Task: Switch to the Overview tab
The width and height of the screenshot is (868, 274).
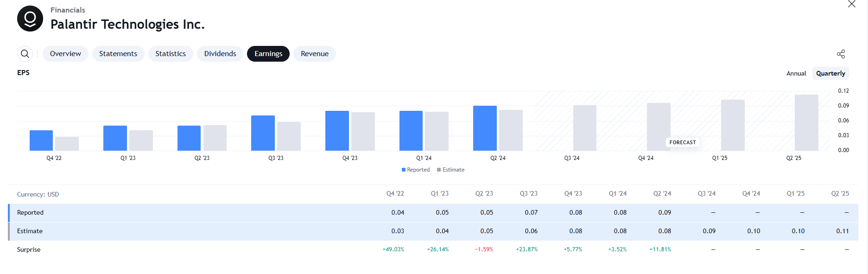Action: [65, 54]
